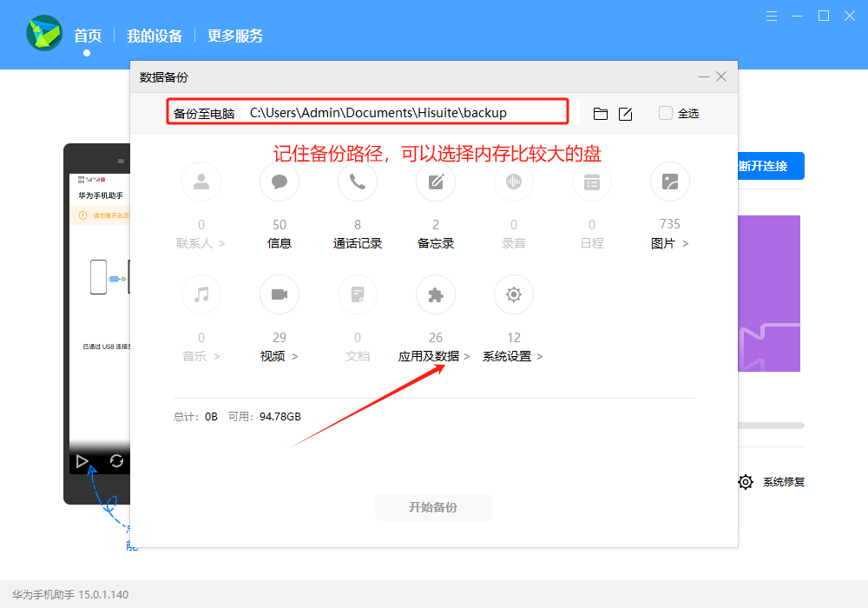Click the 可用 94.78GB storage text
This screenshot has height=608, width=868.
[x=265, y=416]
